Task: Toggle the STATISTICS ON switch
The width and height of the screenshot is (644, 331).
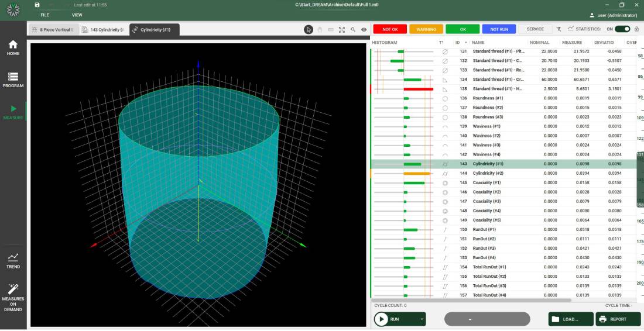Action: pos(622,29)
